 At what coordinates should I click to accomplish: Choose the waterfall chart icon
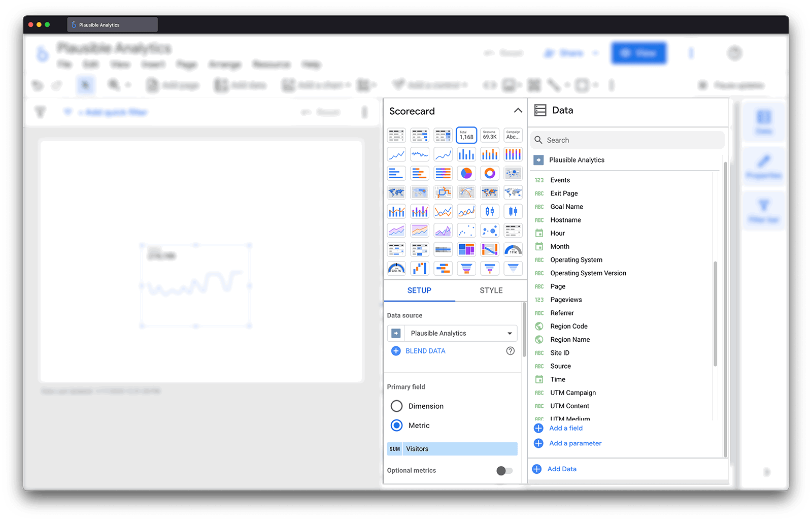[x=419, y=268]
